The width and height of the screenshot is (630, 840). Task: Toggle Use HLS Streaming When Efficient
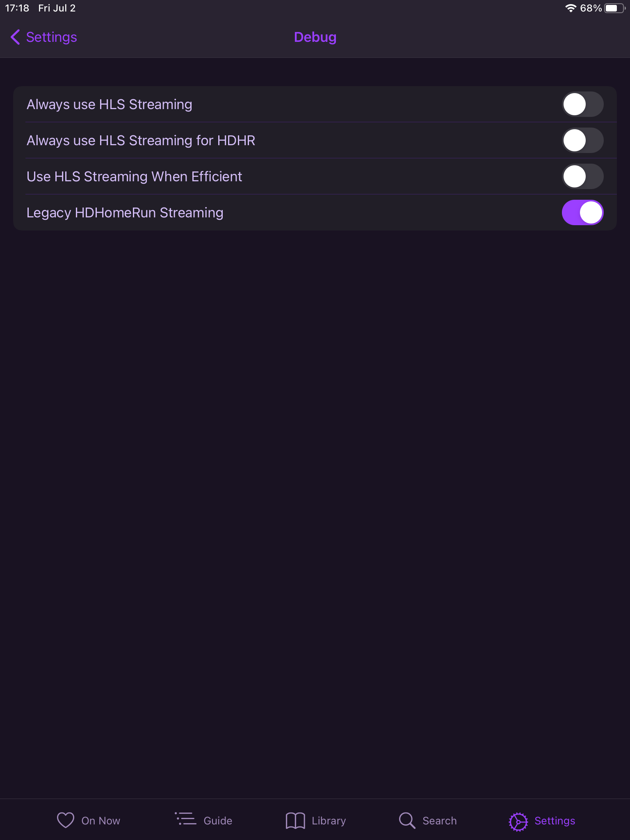pyautogui.click(x=582, y=176)
